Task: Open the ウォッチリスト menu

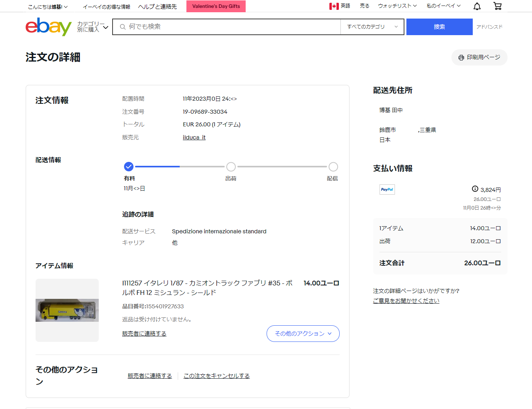Action: (x=397, y=6)
